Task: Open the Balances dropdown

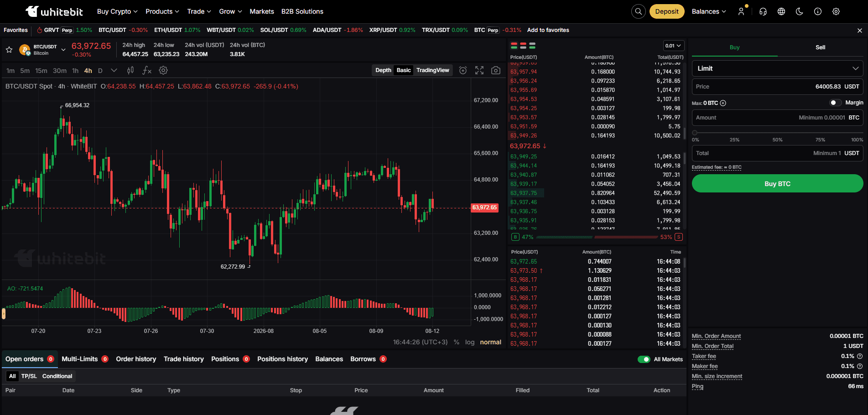Action: [x=709, y=11]
